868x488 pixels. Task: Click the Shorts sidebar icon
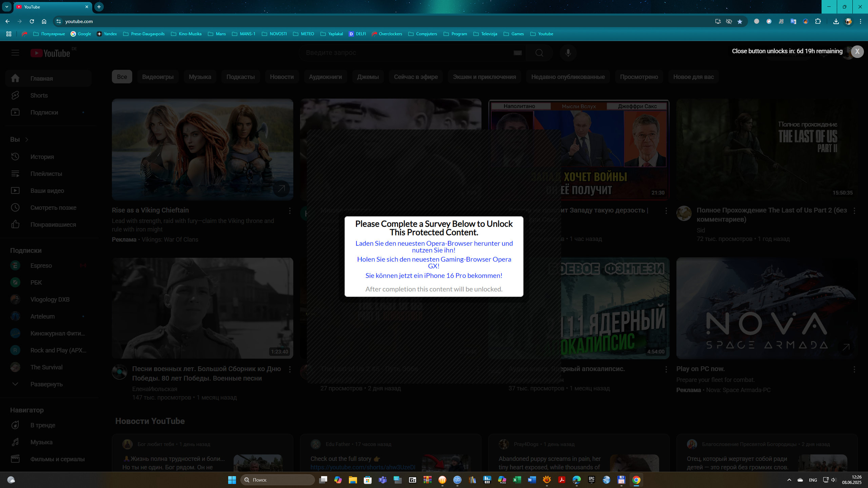click(x=15, y=96)
